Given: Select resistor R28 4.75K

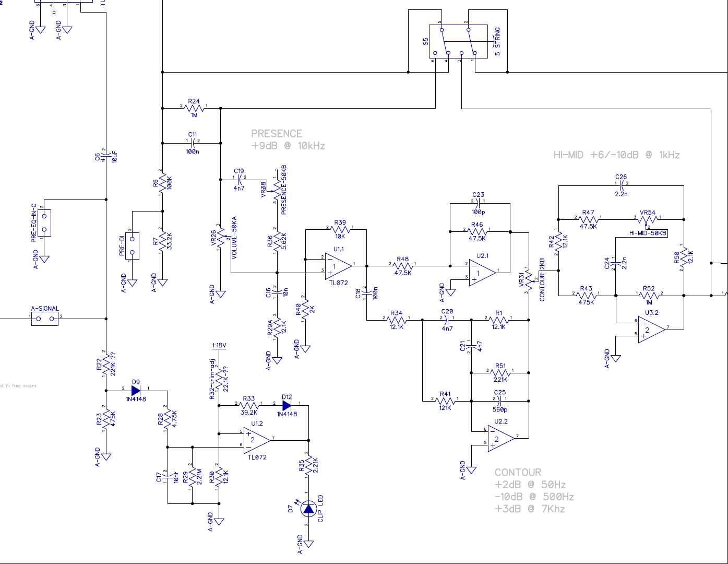Looking at the screenshot, I should point(168,418).
